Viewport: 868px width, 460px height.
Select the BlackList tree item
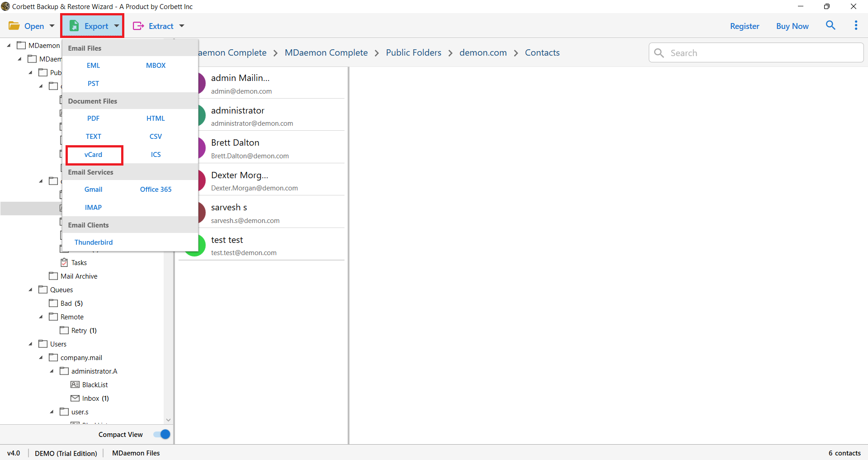coord(95,384)
